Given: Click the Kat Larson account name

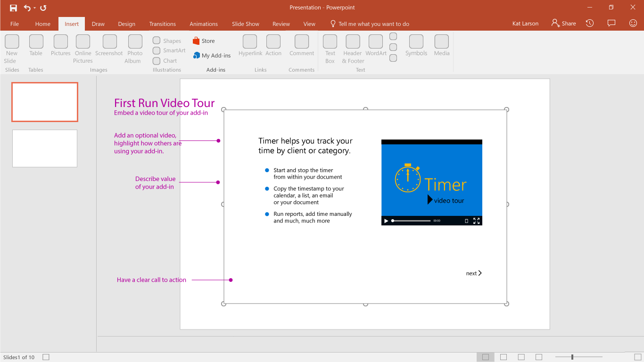Looking at the screenshot, I should [525, 24].
